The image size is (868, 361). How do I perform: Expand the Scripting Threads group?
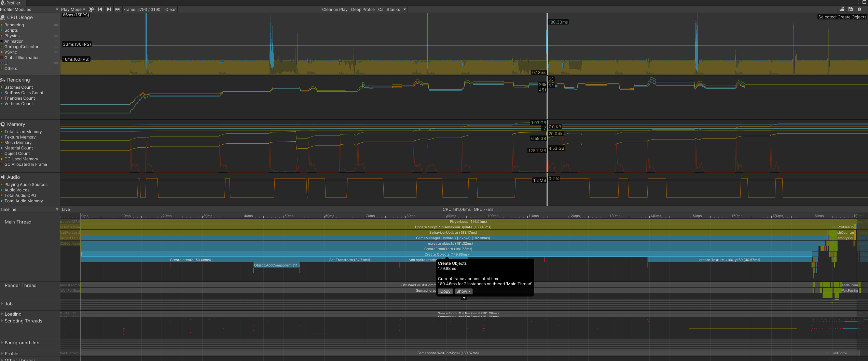[2, 321]
